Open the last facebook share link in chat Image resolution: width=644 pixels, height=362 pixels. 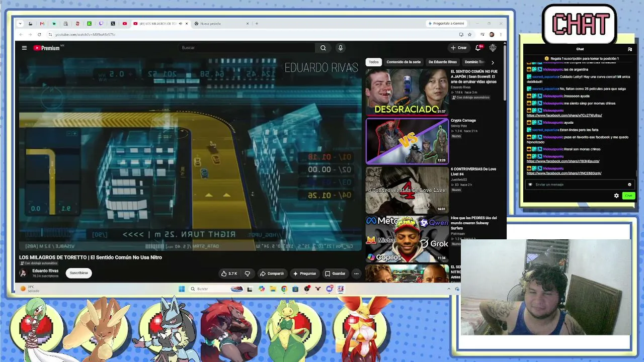(564, 173)
